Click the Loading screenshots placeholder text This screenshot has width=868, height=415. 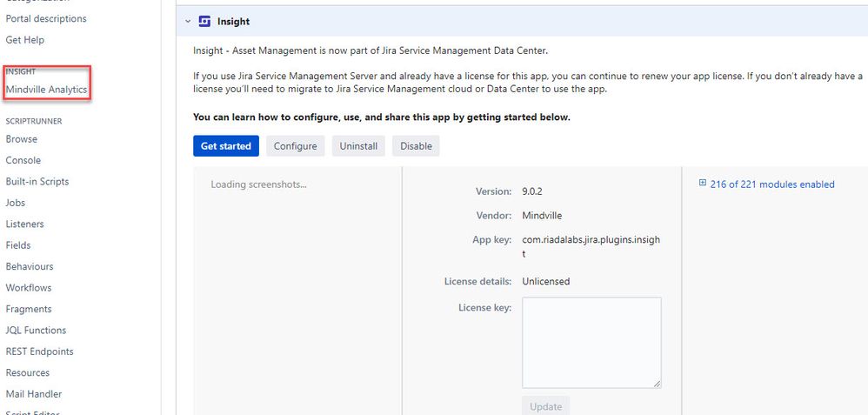(x=258, y=184)
